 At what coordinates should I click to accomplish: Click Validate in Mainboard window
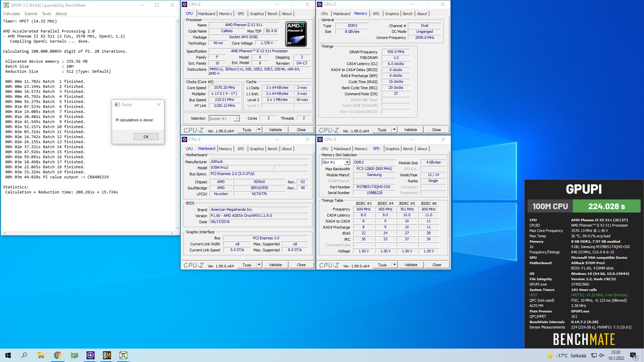[x=275, y=265]
